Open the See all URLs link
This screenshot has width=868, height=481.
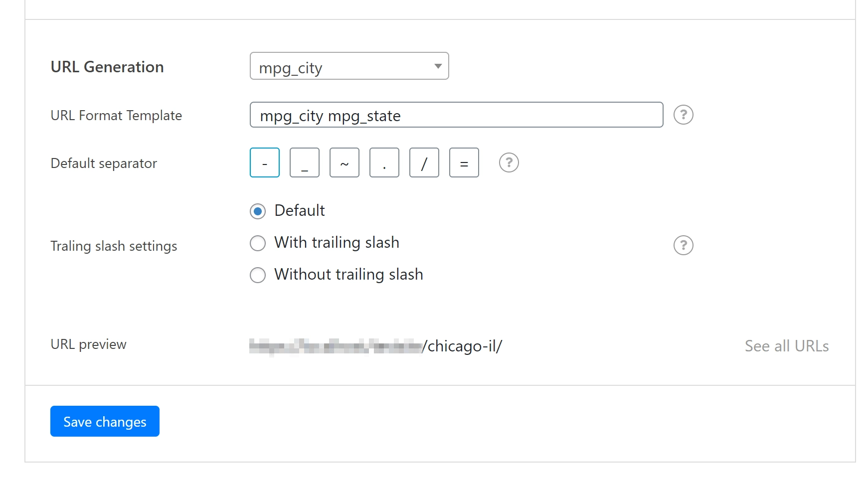786,346
